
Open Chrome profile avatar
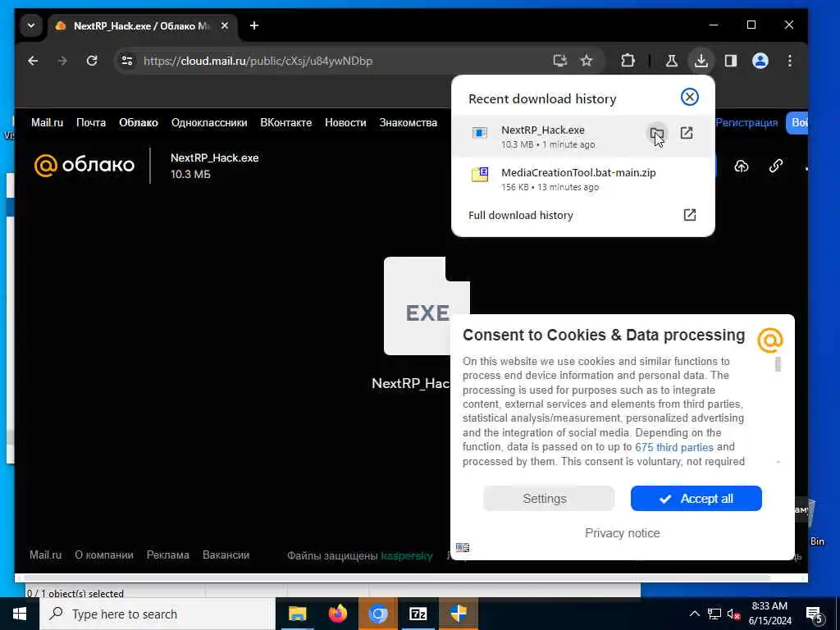tap(760, 61)
